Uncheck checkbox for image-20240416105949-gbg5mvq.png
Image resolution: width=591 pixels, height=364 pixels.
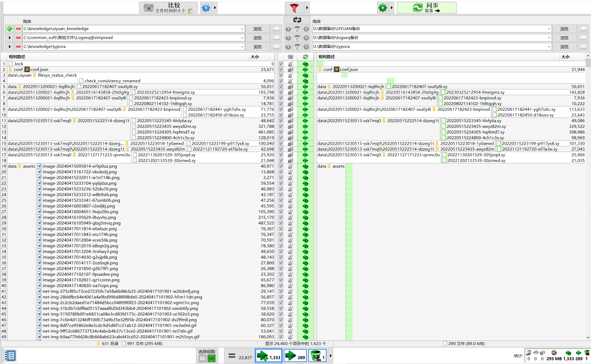(x=281, y=223)
